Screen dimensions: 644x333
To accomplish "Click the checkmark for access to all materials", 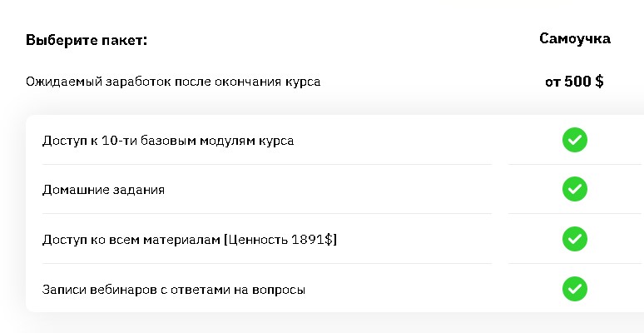I will coord(574,240).
